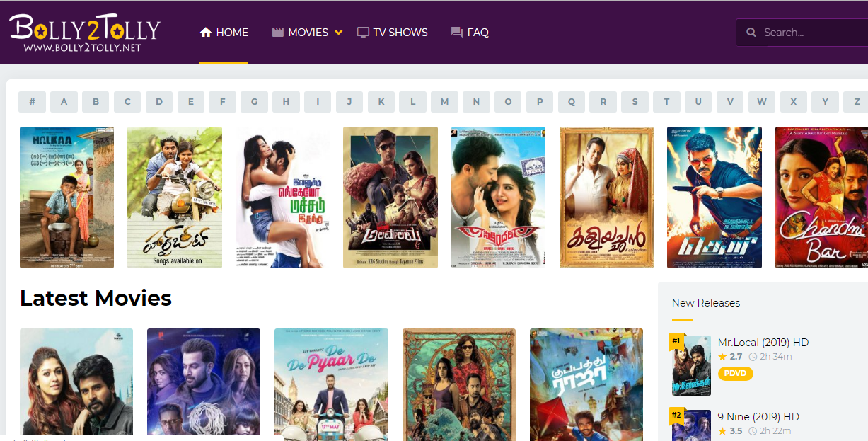Click the magnifier icon in search bar
The image size is (868, 441).
[751, 33]
